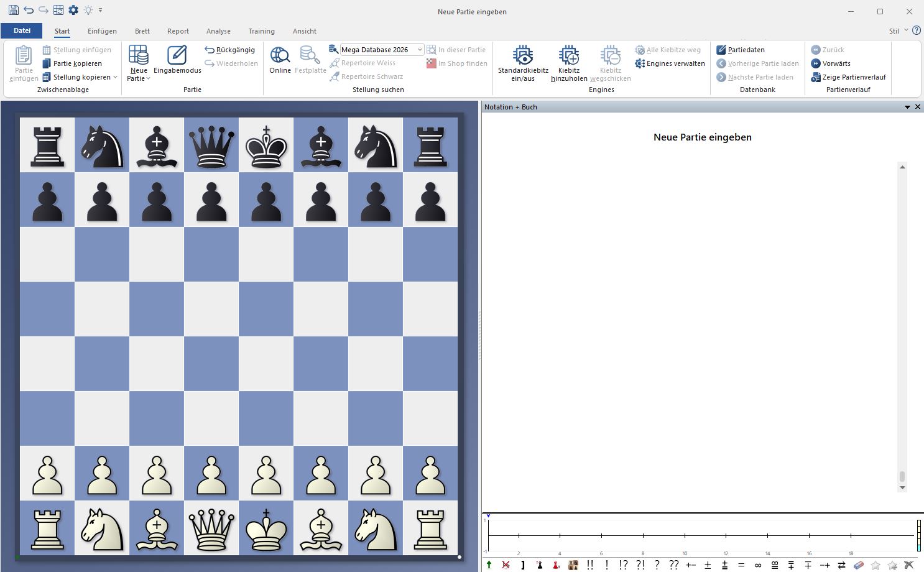Image resolution: width=924 pixels, height=572 pixels.
Task: Expand the Mega Database 2026 dropdown
Action: click(x=420, y=50)
